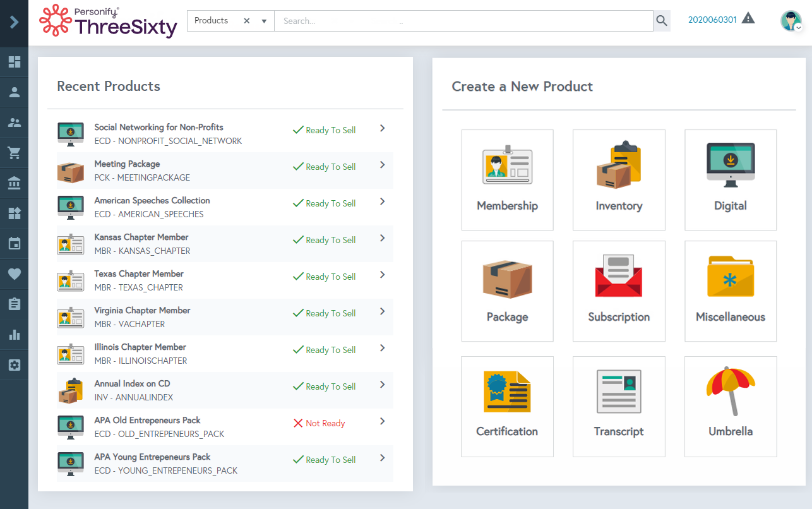Click the ID card icon beside Illinois Chapter Member
The image size is (812, 509).
point(71,354)
